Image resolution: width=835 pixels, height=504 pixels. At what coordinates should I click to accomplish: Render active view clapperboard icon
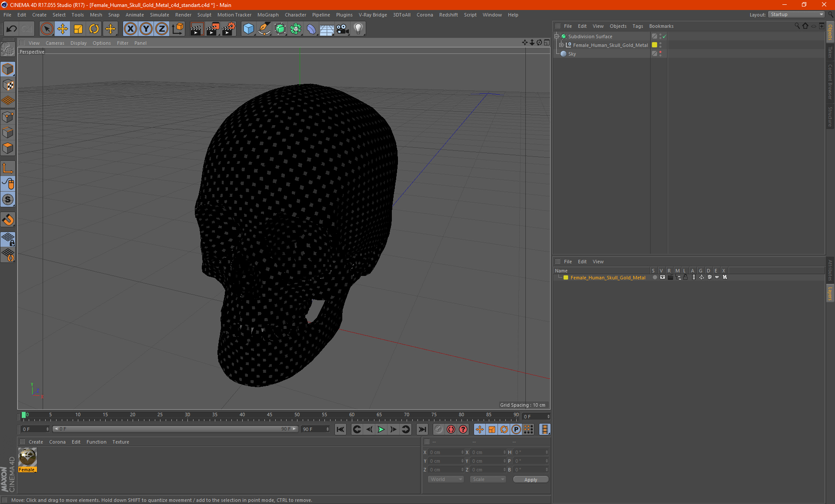click(x=197, y=29)
